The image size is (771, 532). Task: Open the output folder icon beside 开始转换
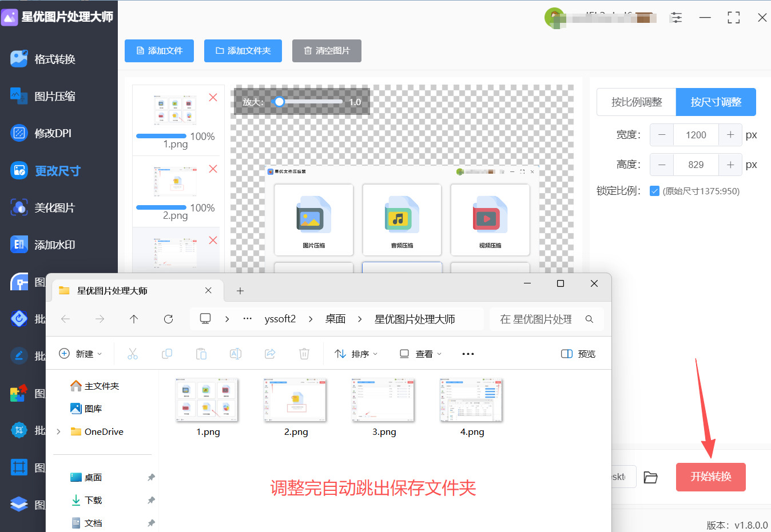(x=651, y=477)
